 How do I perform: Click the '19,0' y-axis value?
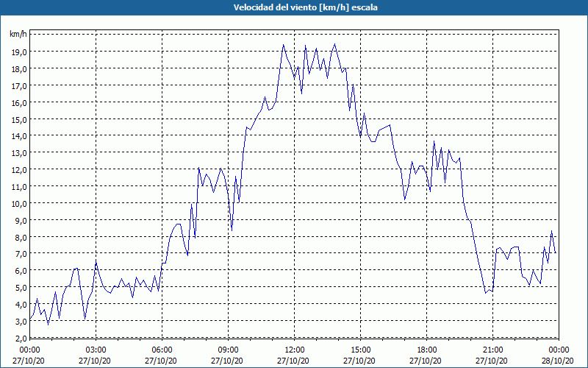19,52
